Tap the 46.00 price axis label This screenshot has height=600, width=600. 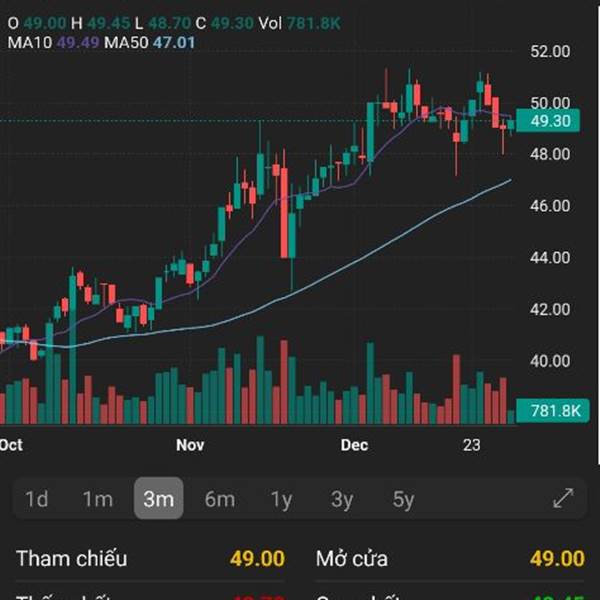point(550,206)
